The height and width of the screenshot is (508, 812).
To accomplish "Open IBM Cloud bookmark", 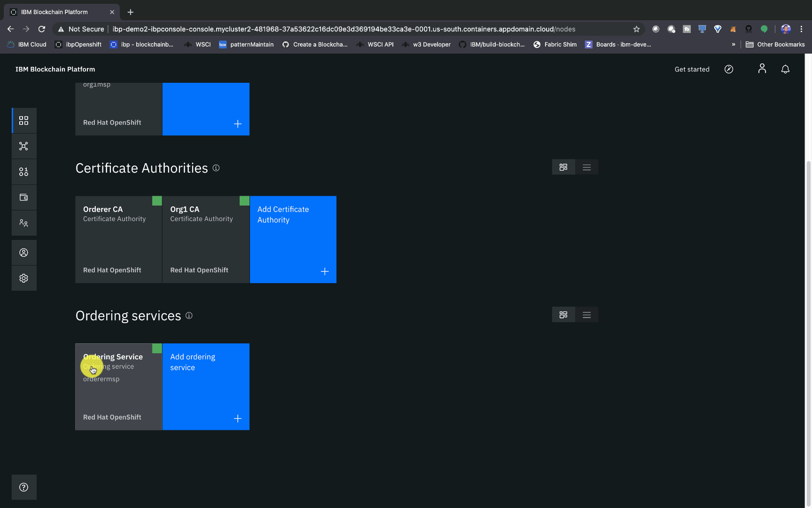I will [x=27, y=45].
